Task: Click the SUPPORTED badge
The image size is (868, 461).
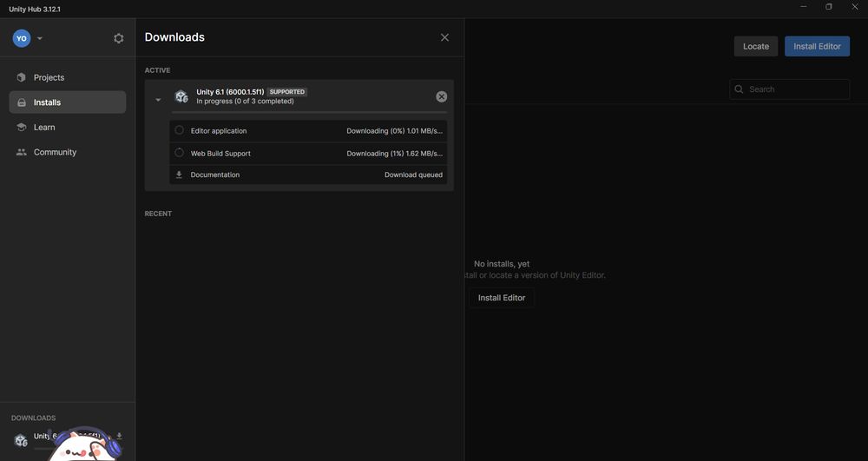Action: click(286, 92)
